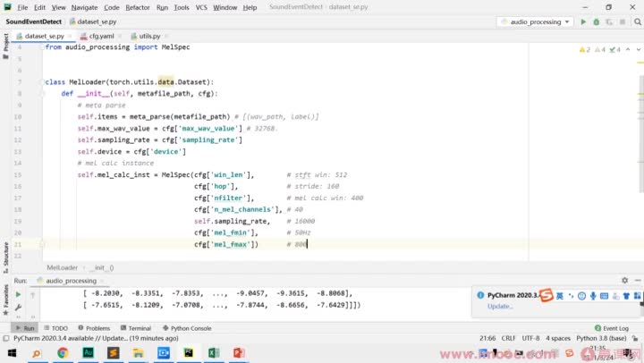Switch to the utils.py editor tab
Viewport: 644px width, 363px height.
pos(149,36)
